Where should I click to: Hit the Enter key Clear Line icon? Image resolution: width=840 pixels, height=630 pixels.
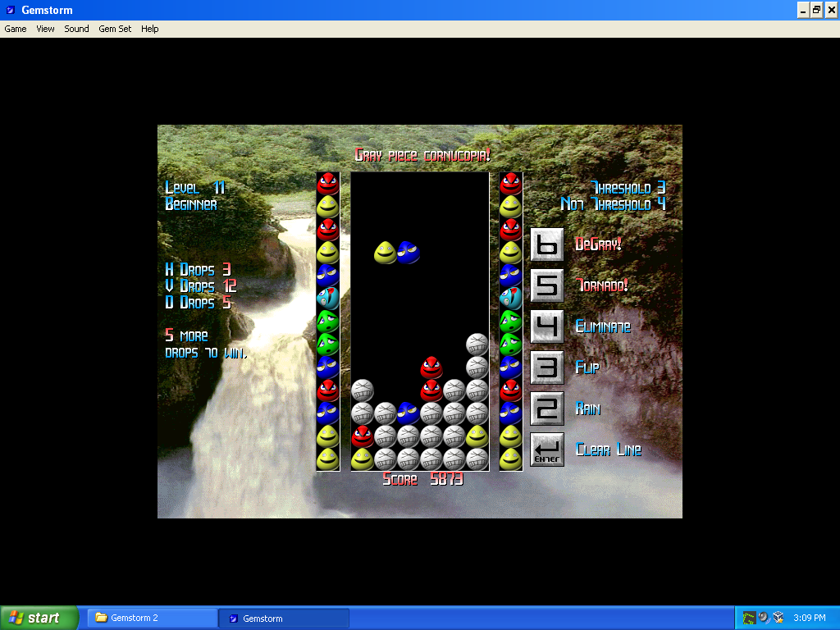point(547,450)
